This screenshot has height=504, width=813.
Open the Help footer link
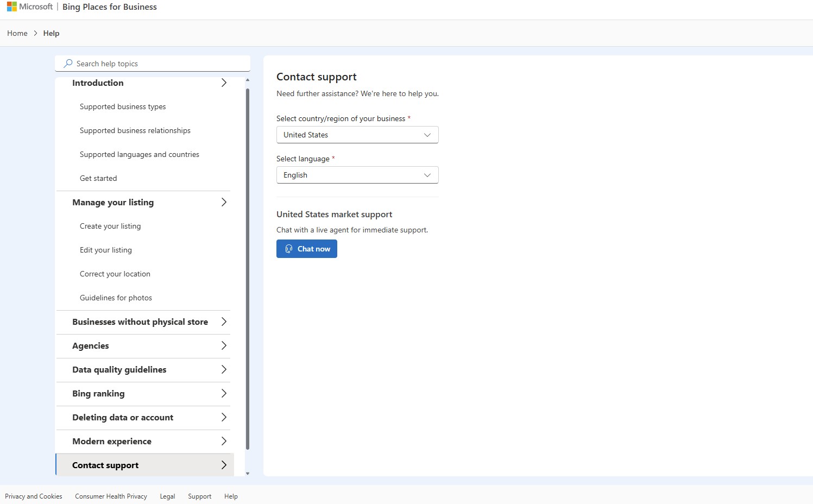click(x=231, y=496)
